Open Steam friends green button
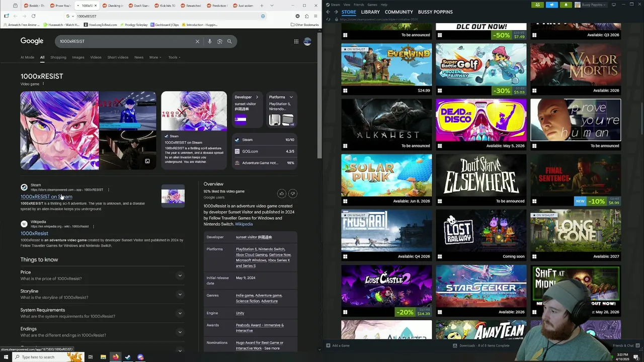Image resolution: width=644 pixels, height=362 pixels. click(x=537, y=5)
